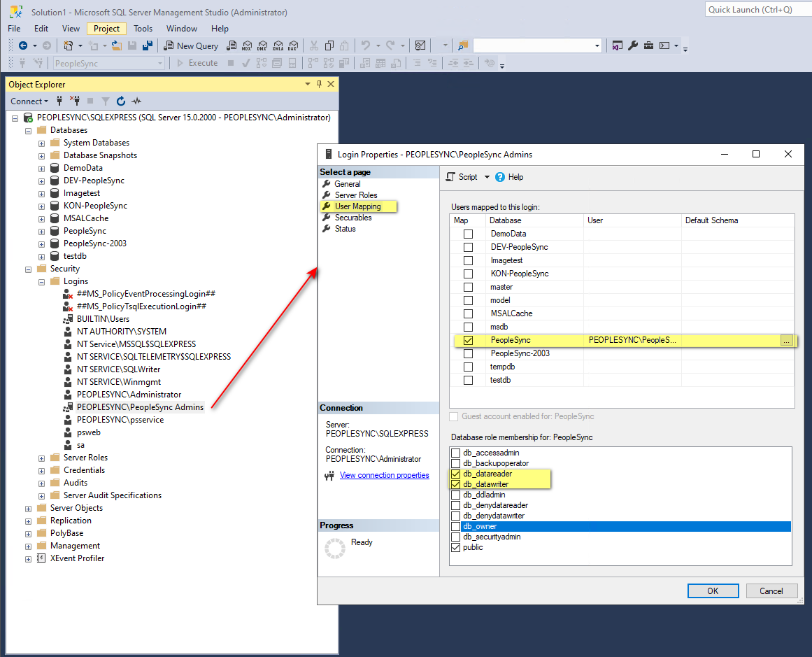Click connect plug icon in Object Explorer
Viewport: 812px width, 657px height.
59,101
